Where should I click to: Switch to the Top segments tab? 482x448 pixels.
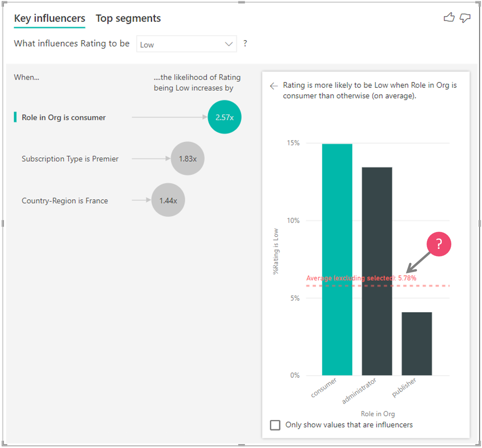click(128, 18)
